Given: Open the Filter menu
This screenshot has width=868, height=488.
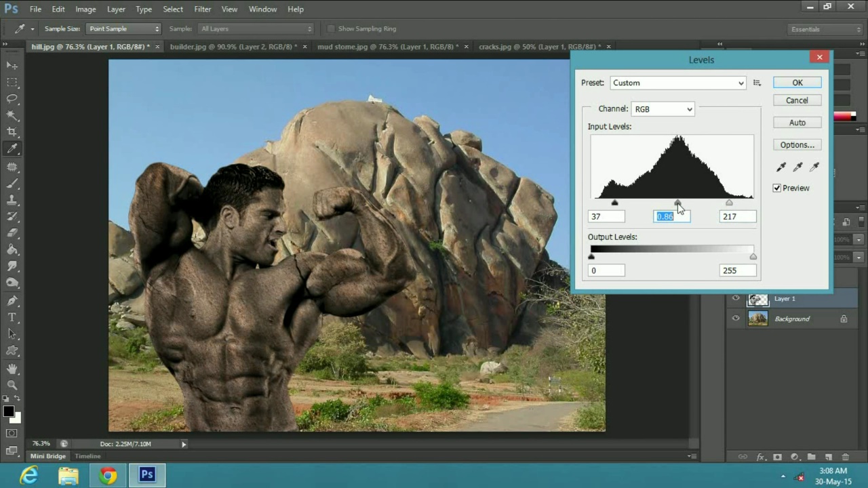Looking at the screenshot, I should 203,9.
